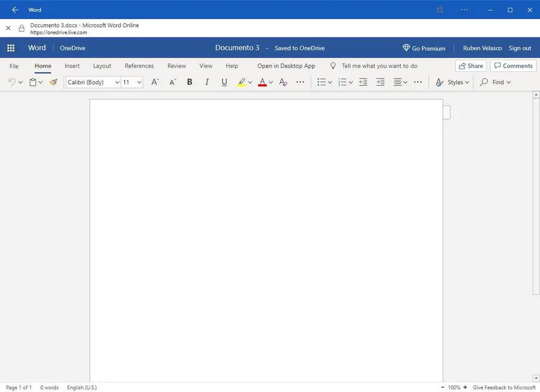Click the Grow Font icon
This screenshot has height=392, width=540.
click(x=155, y=82)
